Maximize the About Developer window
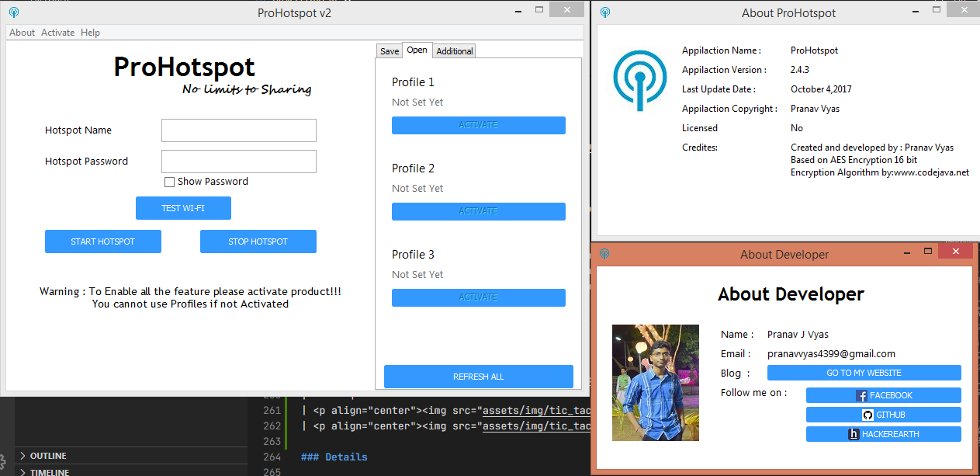The width and height of the screenshot is (980, 476). [927, 252]
